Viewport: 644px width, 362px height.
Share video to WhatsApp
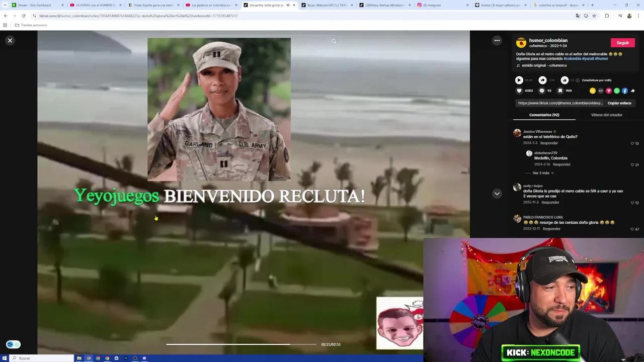[616, 91]
